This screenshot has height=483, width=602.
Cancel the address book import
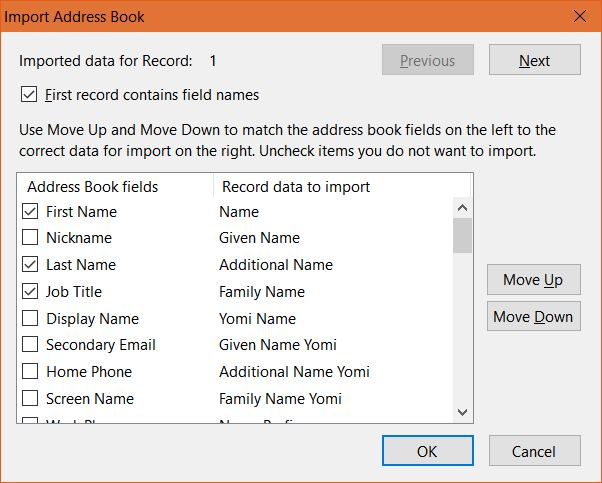pyautogui.click(x=533, y=451)
